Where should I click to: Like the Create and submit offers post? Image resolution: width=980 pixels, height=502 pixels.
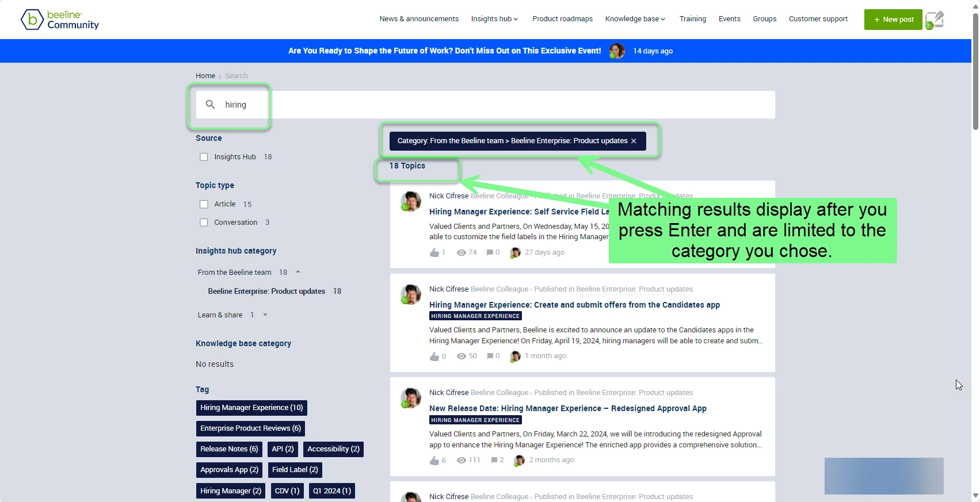[x=434, y=357]
